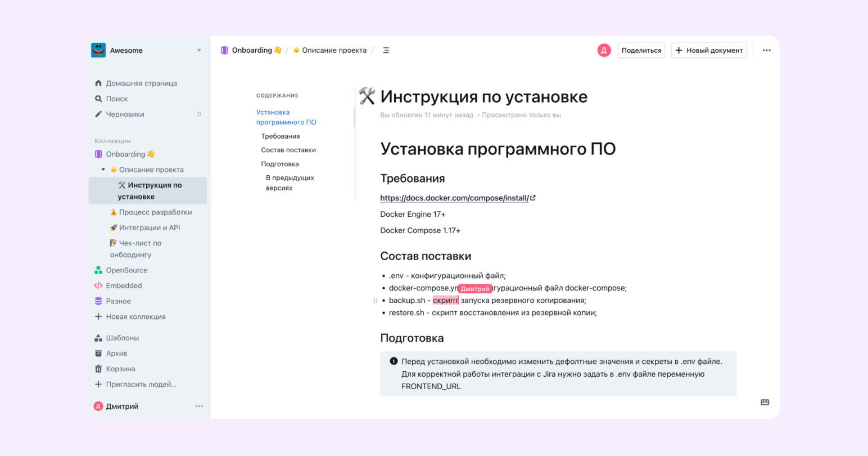868x456 pixels.
Task: Open the breadcrumb document list icon
Action: click(x=386, y=50)
